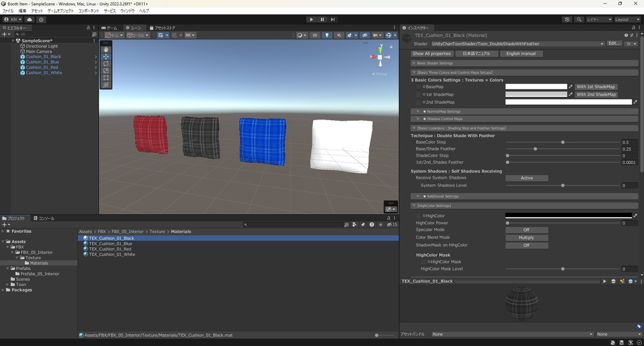Select TEX_Cushion_01_Blue material asset
644x346 pixels.
coord(111,243)
